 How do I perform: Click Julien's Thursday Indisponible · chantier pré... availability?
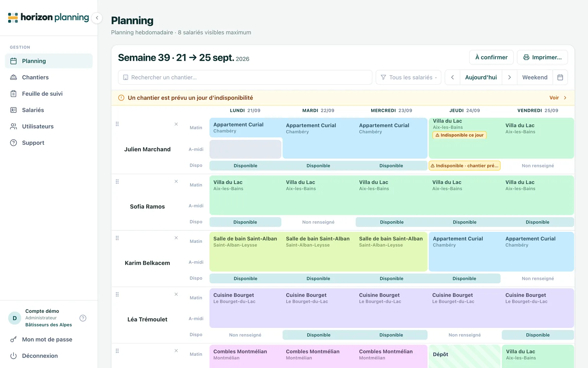pos(465,166)
